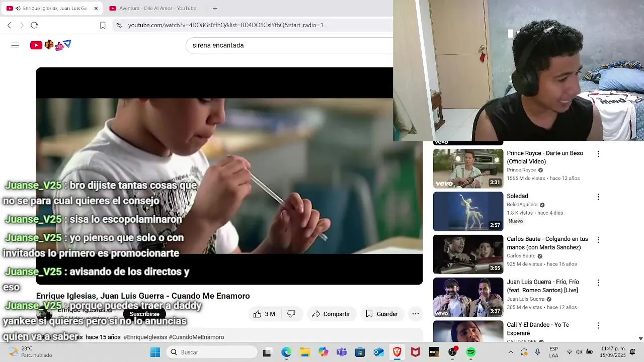
Task: Dislike the video with thumbs down
Action: pos(291,314)
